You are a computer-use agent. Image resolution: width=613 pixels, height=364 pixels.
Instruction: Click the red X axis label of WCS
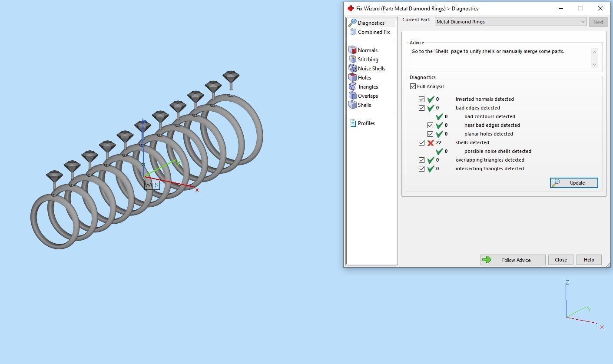coord(197,190)
